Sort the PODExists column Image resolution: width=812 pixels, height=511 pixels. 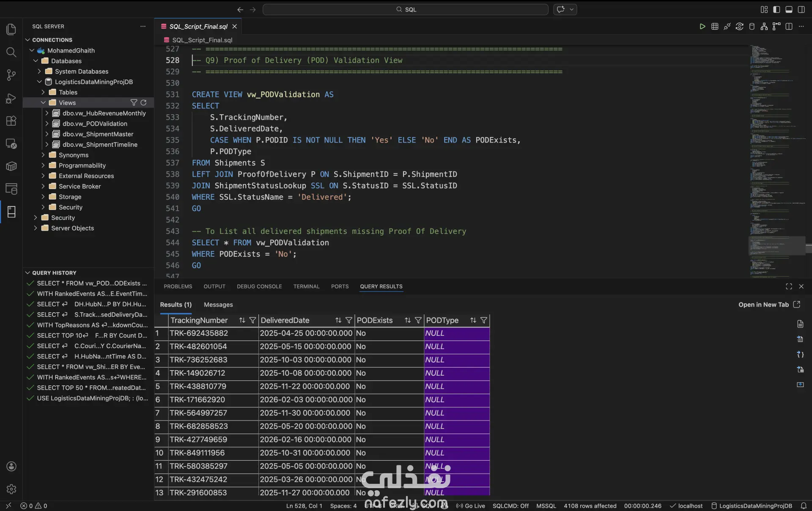point(408,320)
